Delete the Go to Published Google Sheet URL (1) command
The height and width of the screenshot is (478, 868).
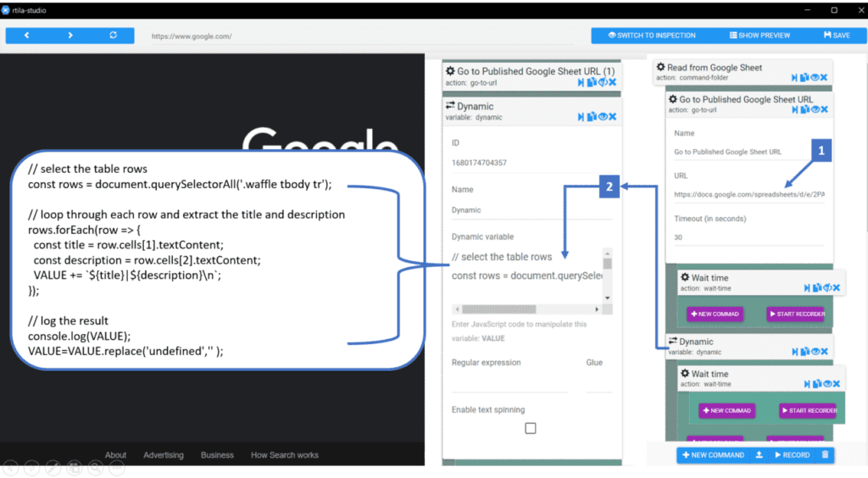612,82
